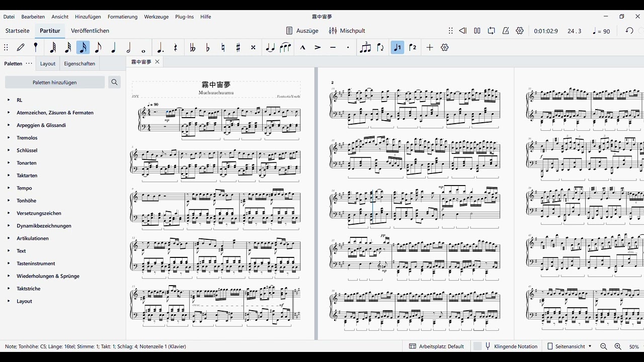Undo the last action
Screen dimensions: 644x362
pyautogui.click(x=629, y=31)
